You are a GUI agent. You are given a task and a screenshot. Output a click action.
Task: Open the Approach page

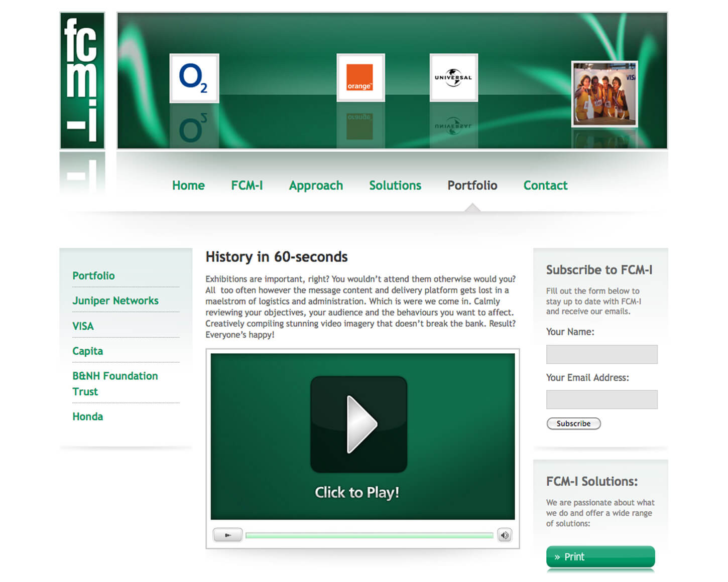point(316,186)
